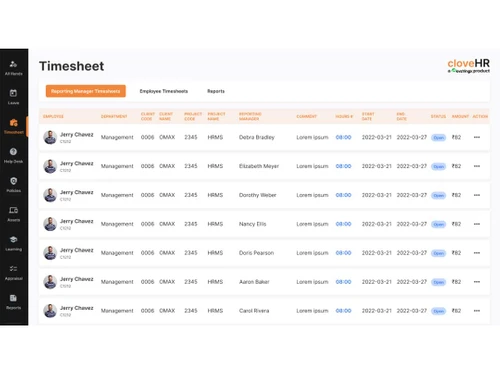500x375 pixels.
Task: Click reporting manager name Debra Bradley
Action: (257, 137)
